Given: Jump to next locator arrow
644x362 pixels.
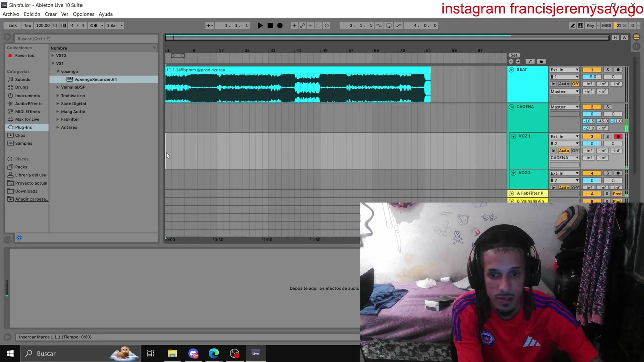Looking at the screenshot, I should point(518,61).
